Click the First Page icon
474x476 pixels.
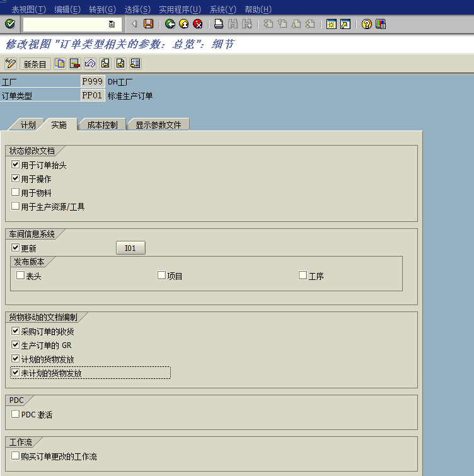pos(269,24)
